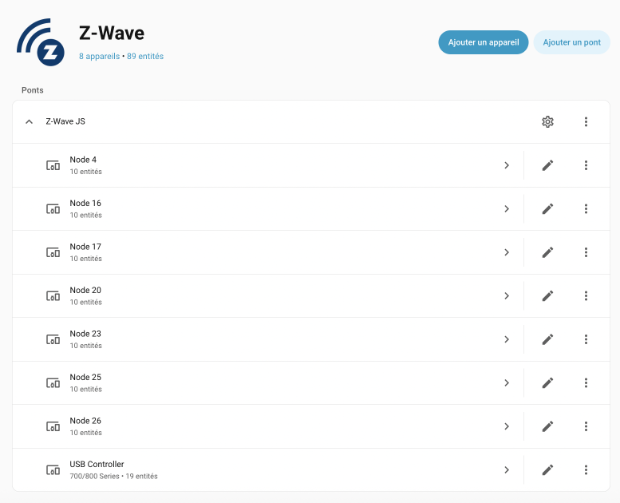The image size is (620, 503).
Task: Open USB Controller details via chevron
Action: (x=507, y=470)
